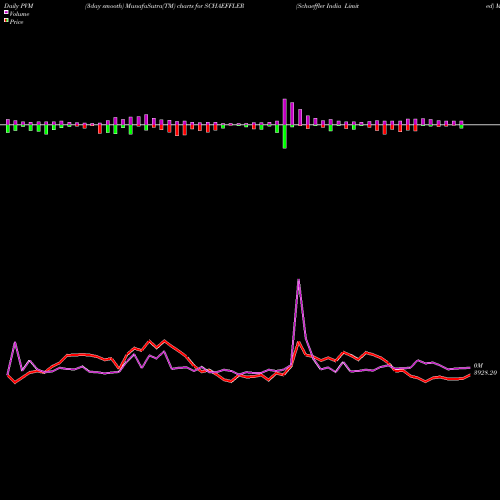Image resolution: width=500 pixels, height=500 pixels.
Task: Select the 'Volume' legend label
Action: (x=19, y=14)
